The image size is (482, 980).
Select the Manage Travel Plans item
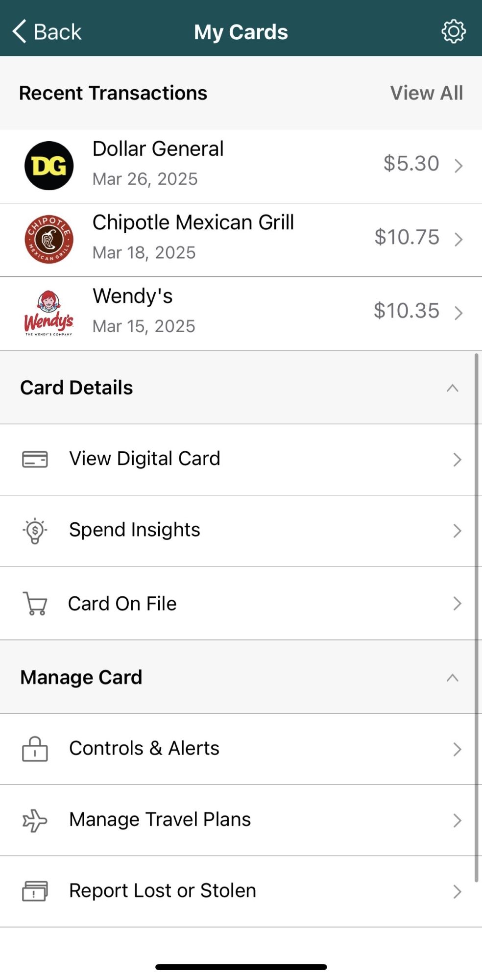(160, 820)
